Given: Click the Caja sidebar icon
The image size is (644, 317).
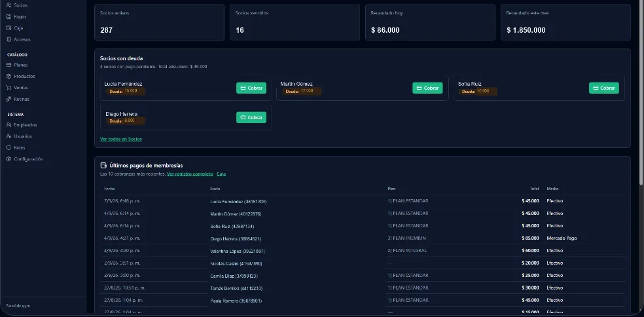Looking at the screenshot, I should coord(9,28).
